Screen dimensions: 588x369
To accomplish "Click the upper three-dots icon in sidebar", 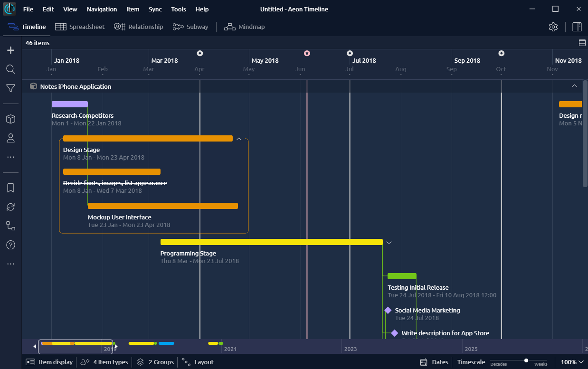I will point(10,157).
